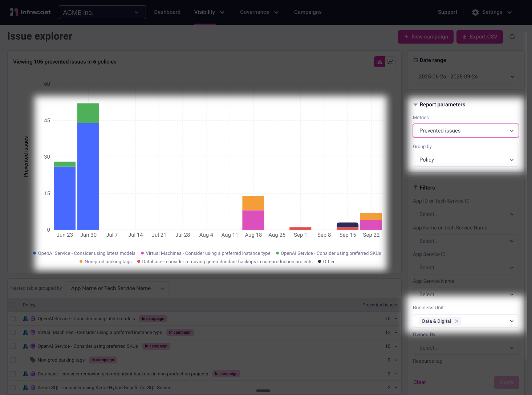Click the Clear filters link
Screen dimensions: 532x395
point(419,382)
